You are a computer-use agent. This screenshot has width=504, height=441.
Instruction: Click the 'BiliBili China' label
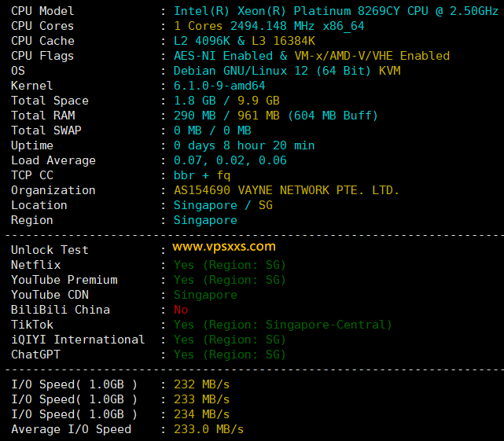pos(61,310)
